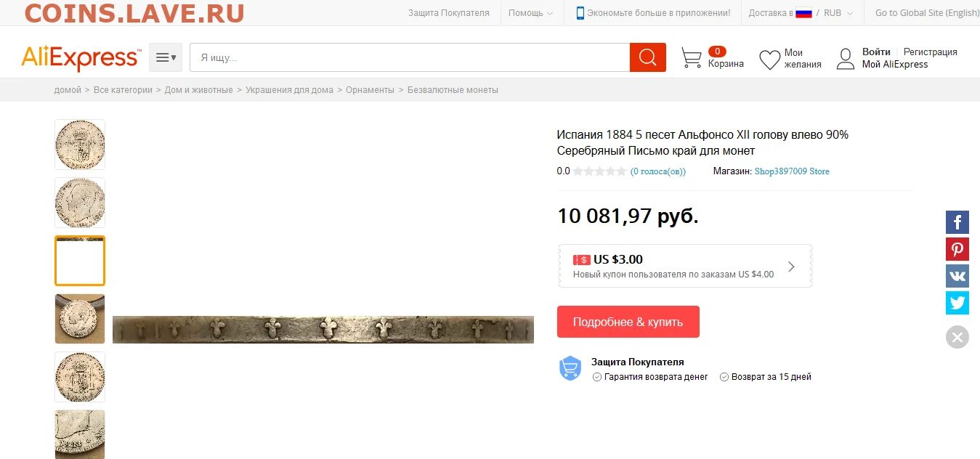Expand the Помощь dropdown menu
Screen dimensions: 980x459
coord(530,13)
